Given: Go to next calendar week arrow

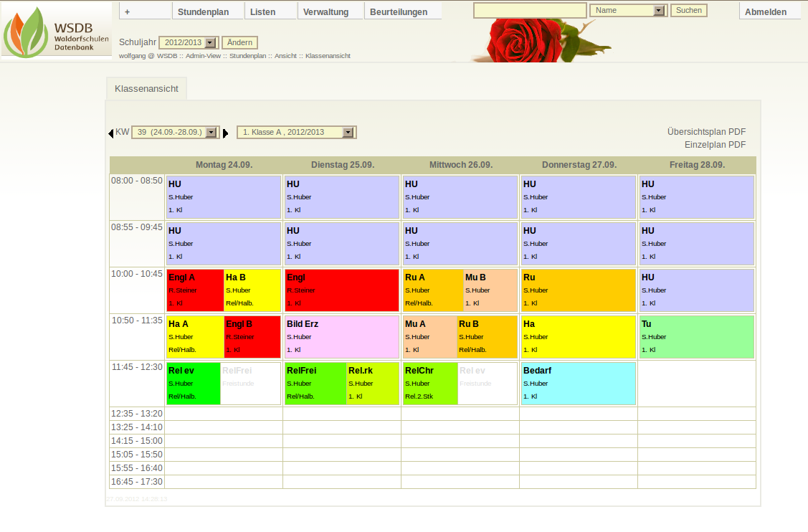Looking at the screenshot, I should (x=226, y=133).
